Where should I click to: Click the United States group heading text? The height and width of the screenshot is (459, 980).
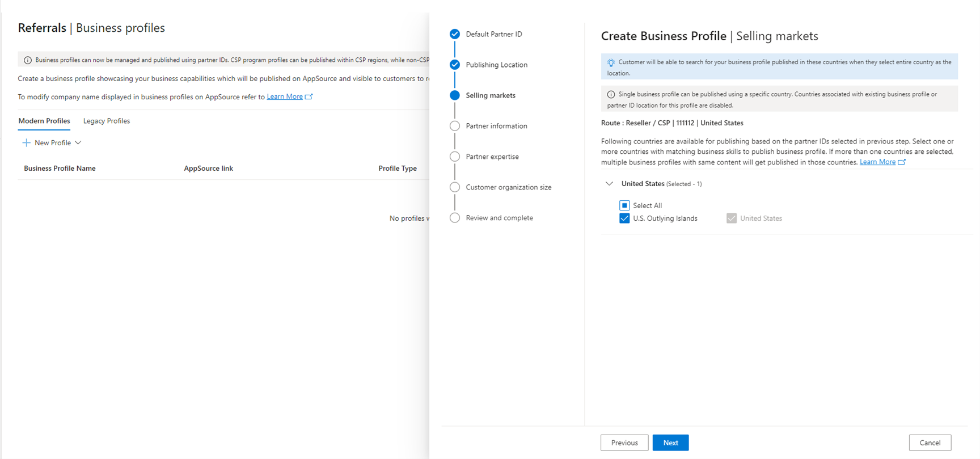coord(643,184)
